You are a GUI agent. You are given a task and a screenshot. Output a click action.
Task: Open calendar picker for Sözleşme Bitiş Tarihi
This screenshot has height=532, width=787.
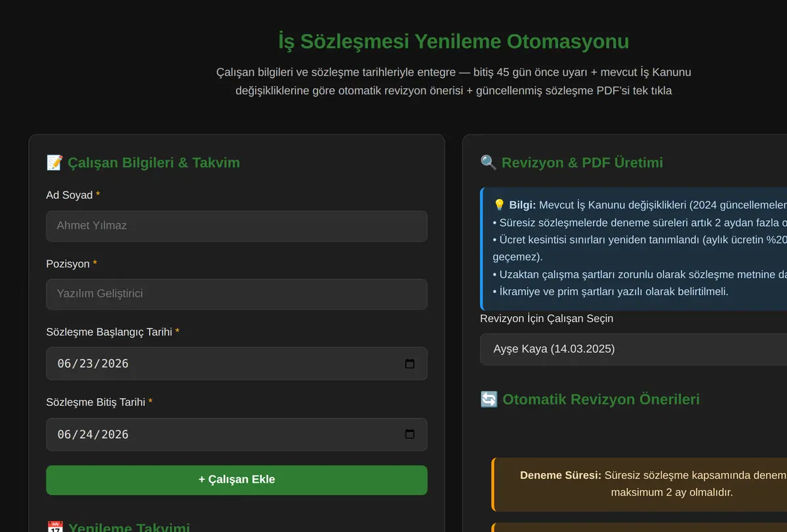[x=410, y=434]
